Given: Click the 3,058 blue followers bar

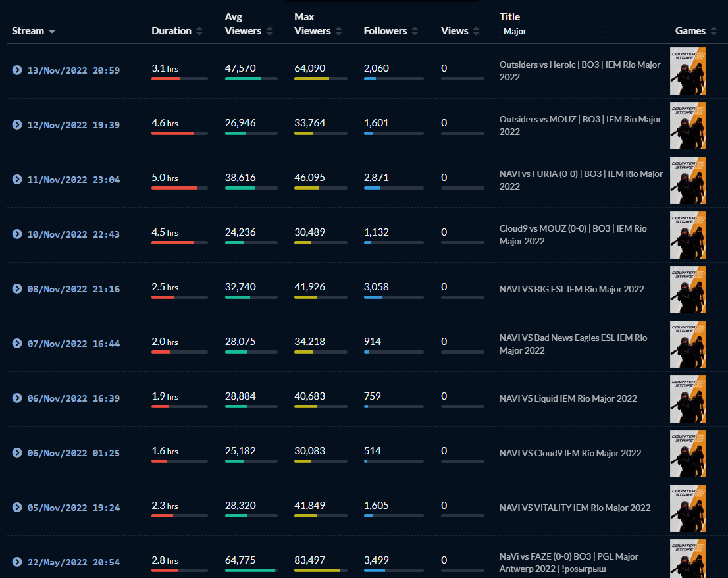Looking at the screenshot, I should [373, 297].
